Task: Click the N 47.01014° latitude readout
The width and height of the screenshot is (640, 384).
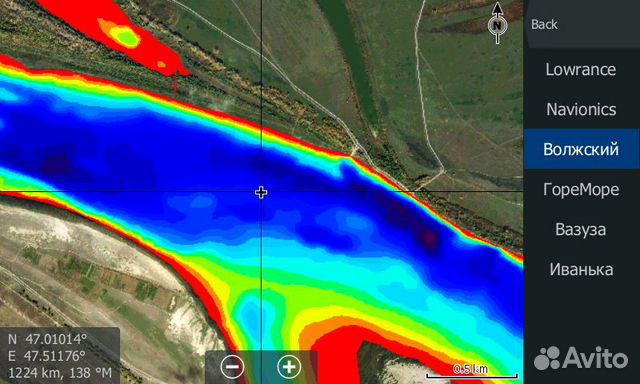Action: coord(47,339)
